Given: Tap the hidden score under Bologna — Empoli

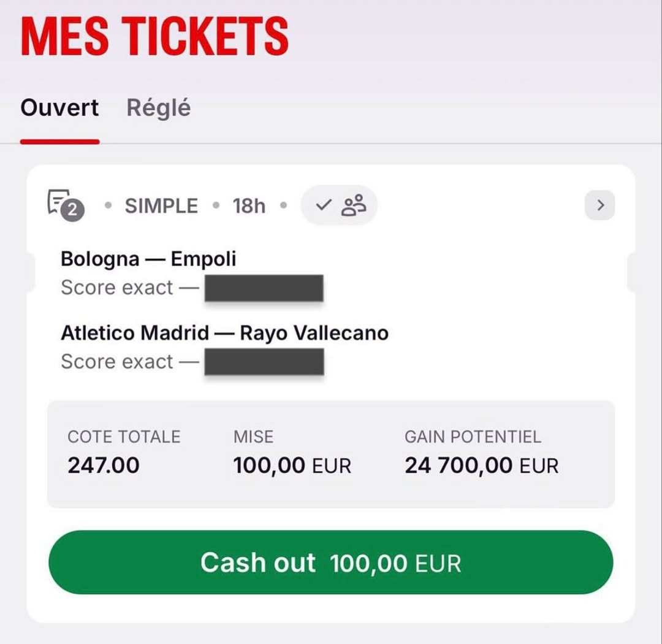Looking at the screenshot, I should click(264, 288).
